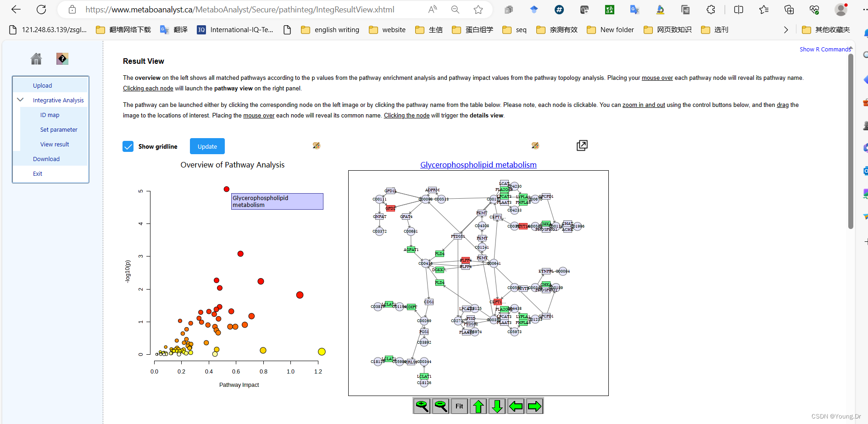Click the palette edit icon above the overview plot

[316, 145]
